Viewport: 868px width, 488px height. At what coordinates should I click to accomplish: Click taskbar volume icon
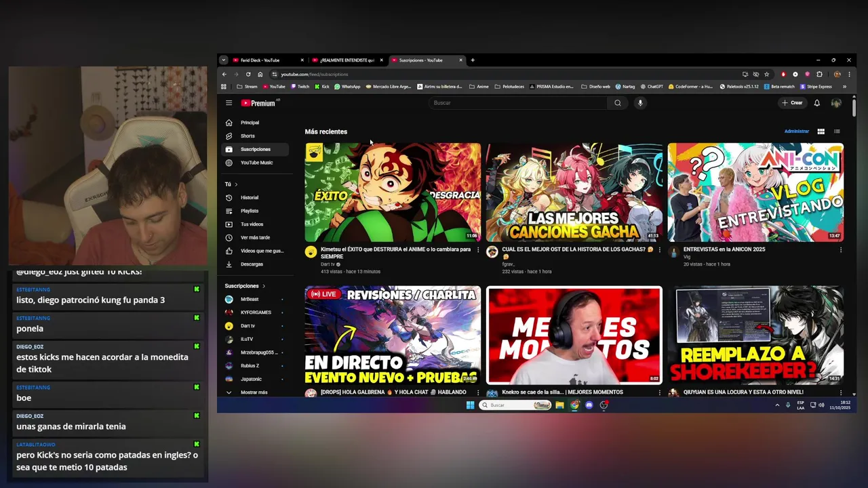pos(821,405)
